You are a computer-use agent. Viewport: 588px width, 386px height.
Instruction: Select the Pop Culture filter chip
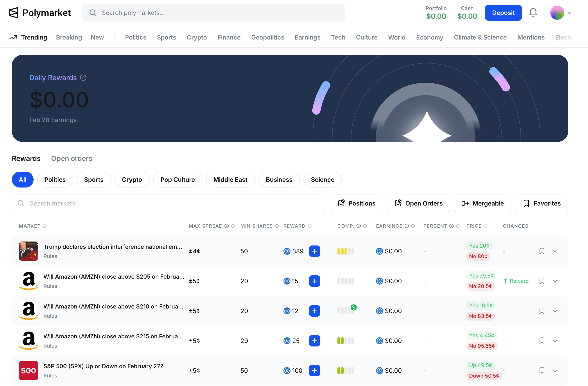click(x=177, y=180)
